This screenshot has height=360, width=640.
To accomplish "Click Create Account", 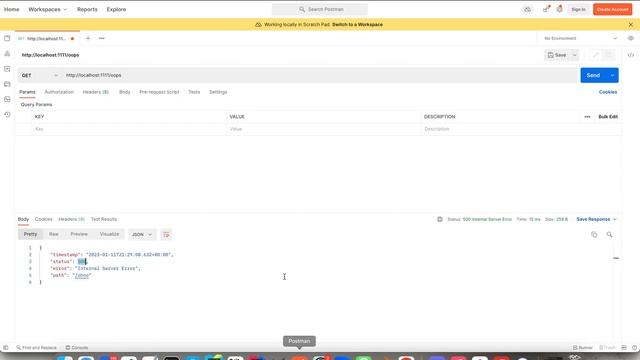I will [x=612, y=9].
